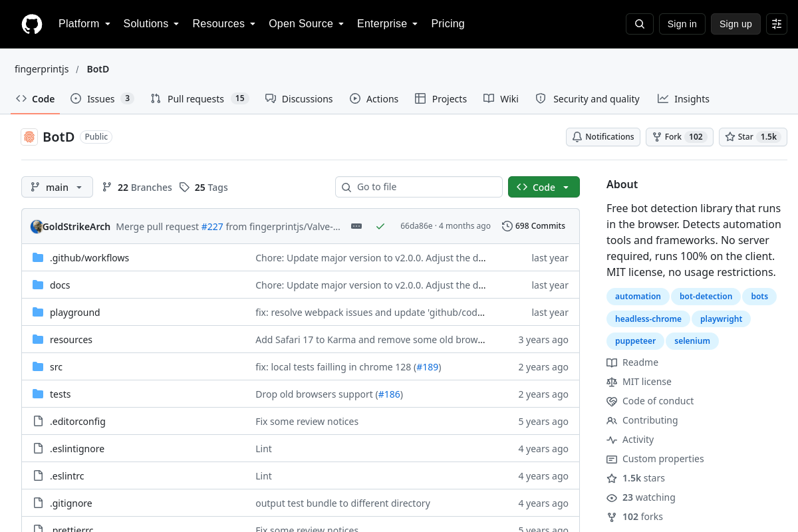
Task: Open the src folder
Action: [56, 367]
